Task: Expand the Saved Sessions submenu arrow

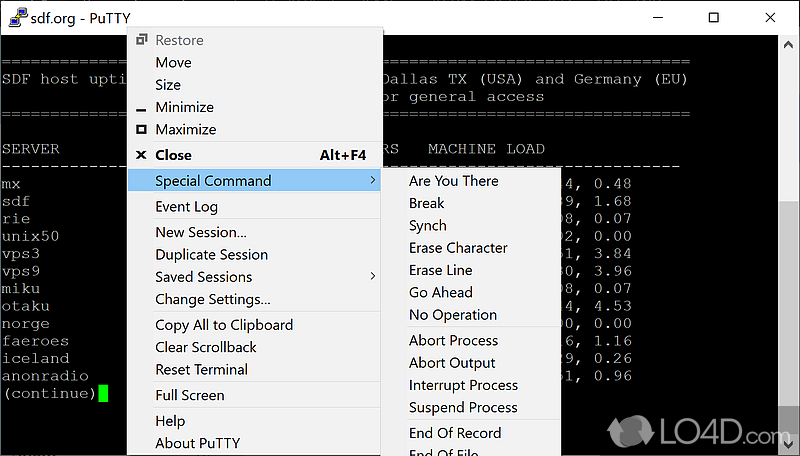Action: coord(373,277)
